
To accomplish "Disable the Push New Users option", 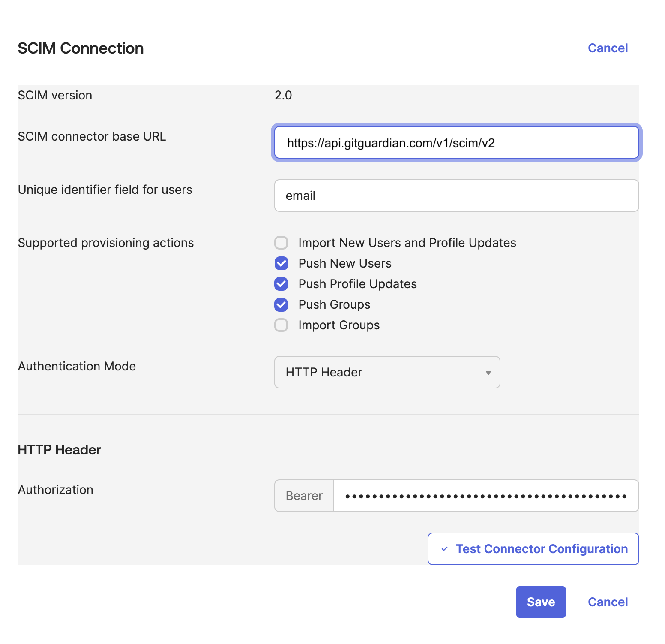I will 281,263.
